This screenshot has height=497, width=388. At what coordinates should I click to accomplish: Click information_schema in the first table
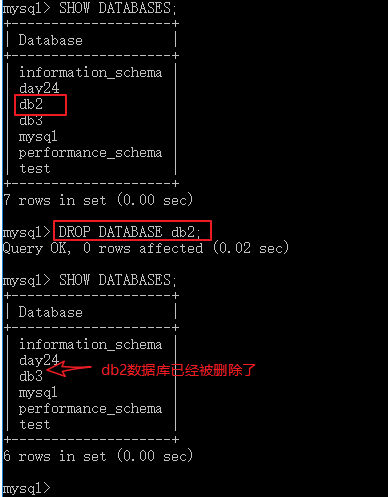pyautogui.click(x=90, y=72)
